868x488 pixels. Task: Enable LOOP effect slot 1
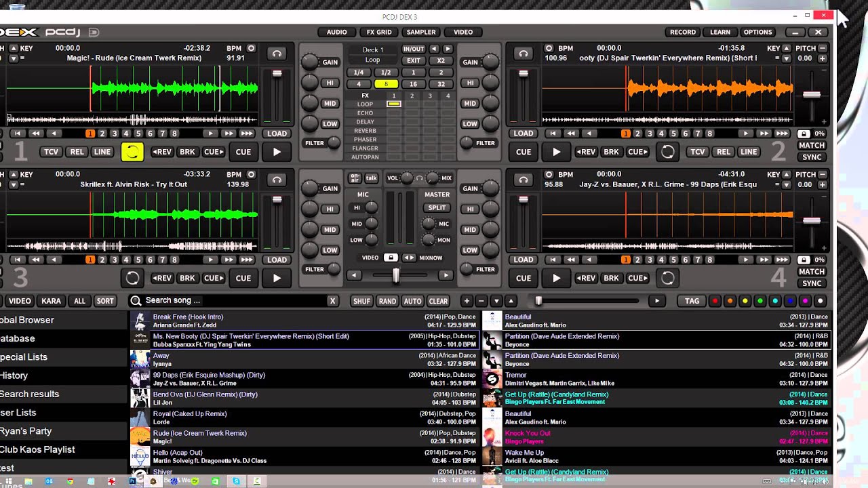[394, 104]
